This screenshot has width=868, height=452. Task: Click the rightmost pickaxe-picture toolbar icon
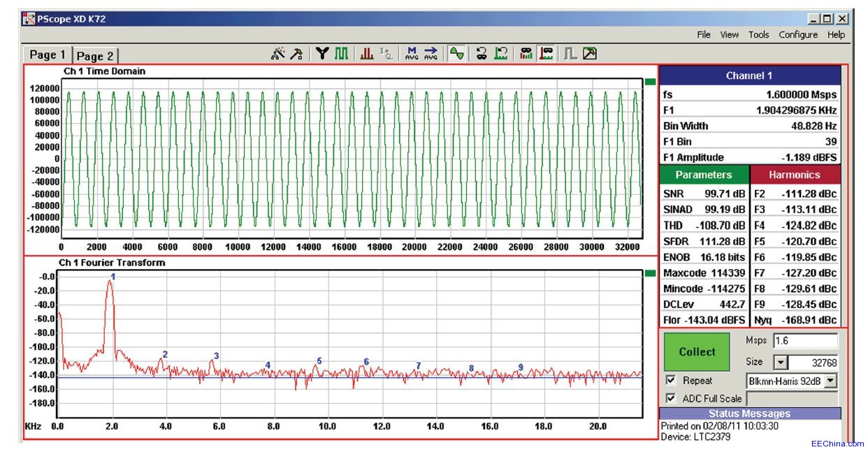point(590,54)
